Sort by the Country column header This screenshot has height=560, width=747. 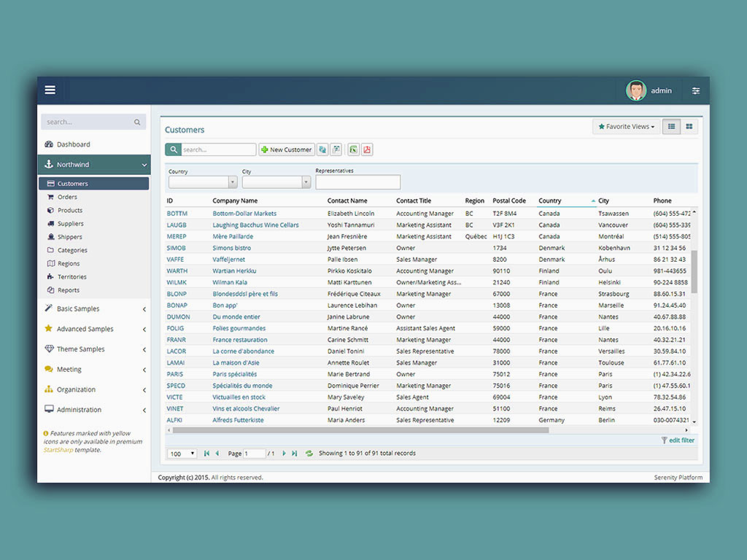550,201
